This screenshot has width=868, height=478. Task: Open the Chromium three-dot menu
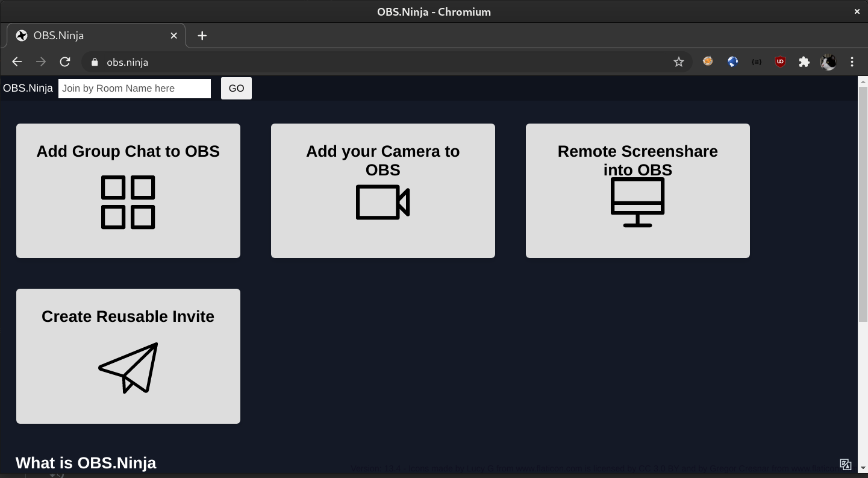(852, 61)
